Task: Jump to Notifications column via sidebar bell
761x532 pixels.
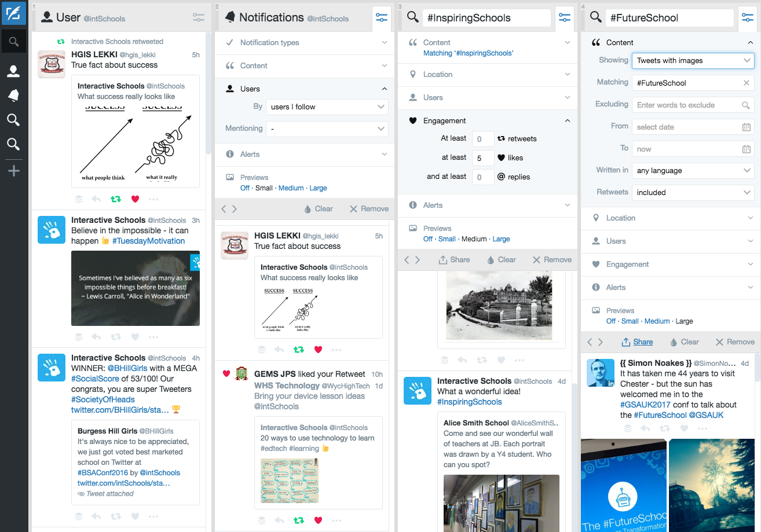Action: (x=13, y=96)
